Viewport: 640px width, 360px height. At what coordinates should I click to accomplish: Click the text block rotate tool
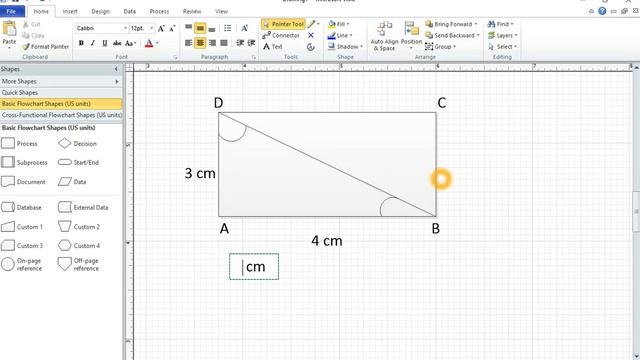click(311, 47)
